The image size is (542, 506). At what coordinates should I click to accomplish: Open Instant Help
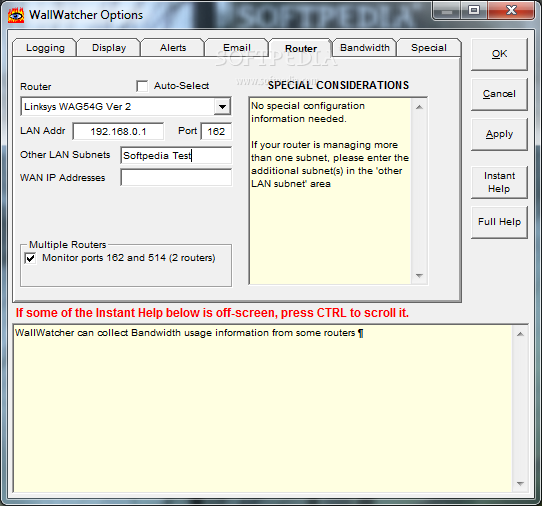(499, 182)
